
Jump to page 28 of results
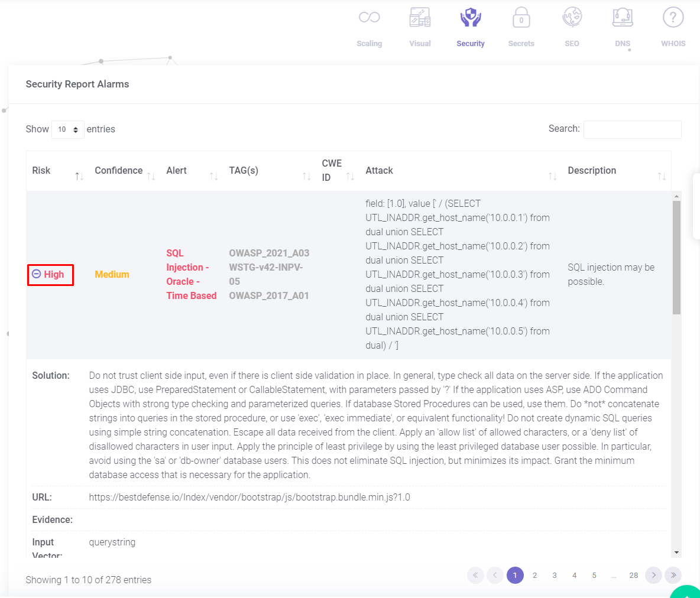click(633, 575)
